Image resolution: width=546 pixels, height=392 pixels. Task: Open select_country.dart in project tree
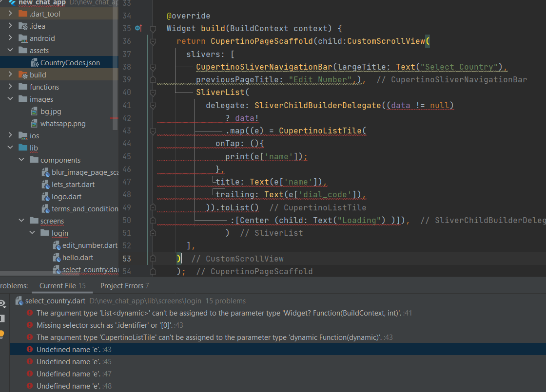(x=90, y=270)
